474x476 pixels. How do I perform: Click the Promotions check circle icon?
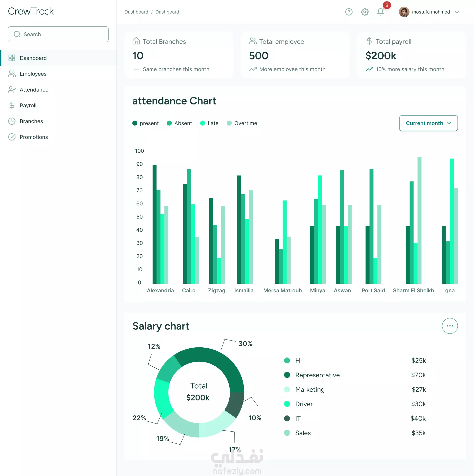click(x=12, y=137)
